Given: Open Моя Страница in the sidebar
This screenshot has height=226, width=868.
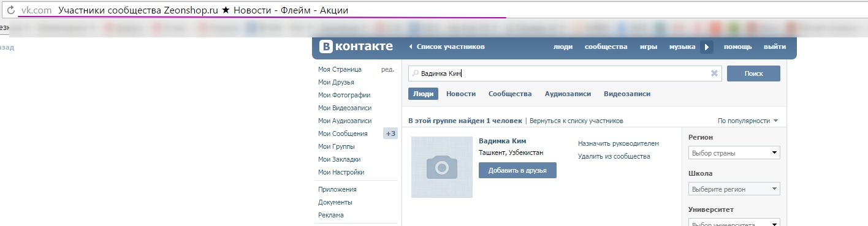Looking at the screenshot, I should [x=340, y=69].
